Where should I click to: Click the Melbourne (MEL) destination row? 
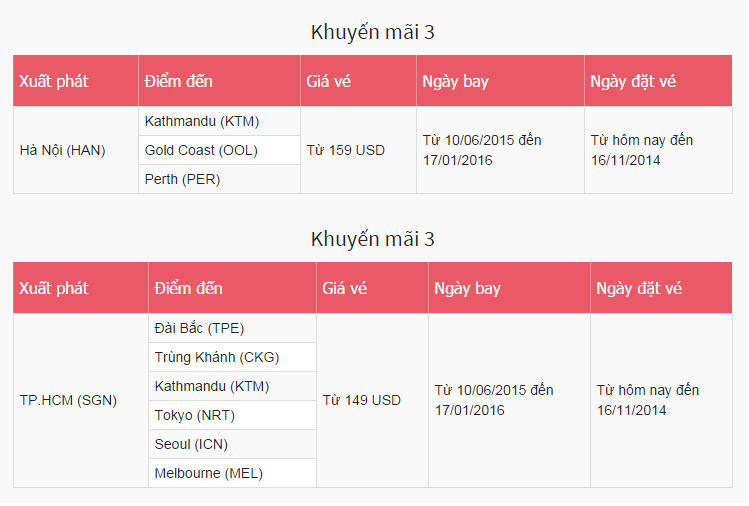(209, 473)
